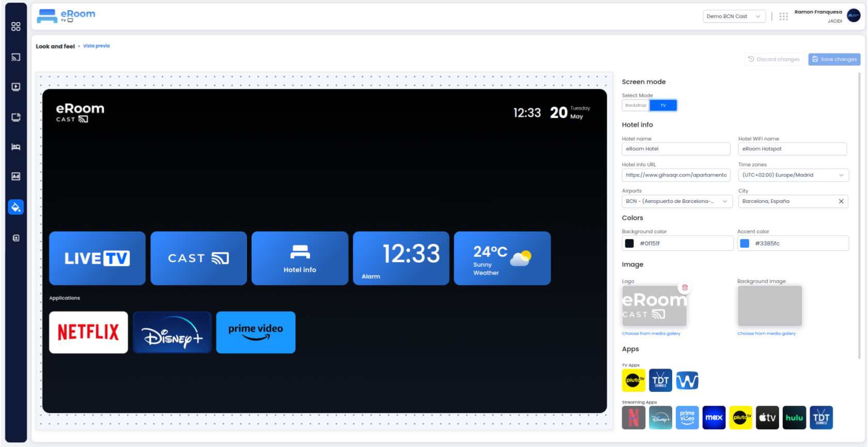Click the eRoom CAST logo in preview
The width and height of the screenshot is (868, 447).
click(x=80, y=113)
